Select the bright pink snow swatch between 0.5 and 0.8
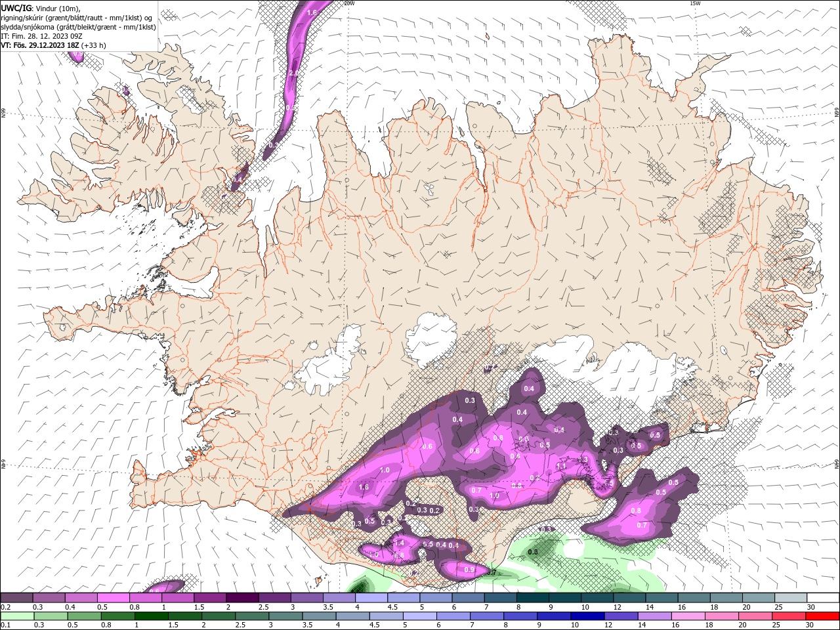Viewport: 840px width, 630px height. 113,597
